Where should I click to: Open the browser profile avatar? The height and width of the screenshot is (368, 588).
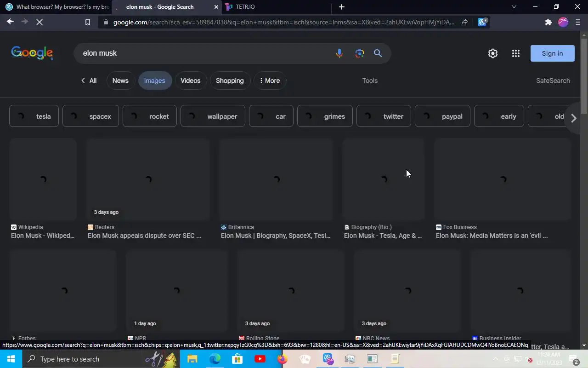pyautogui.click(x=563, y=22)
